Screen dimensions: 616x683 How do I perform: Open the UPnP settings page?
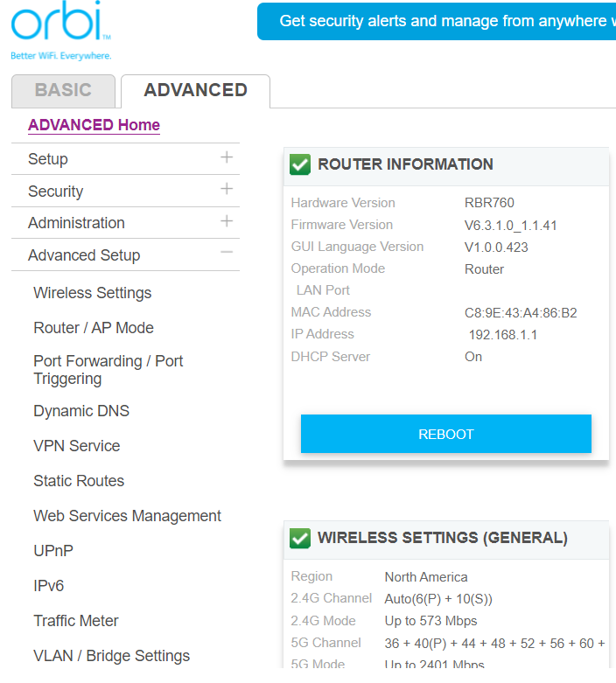52,551
